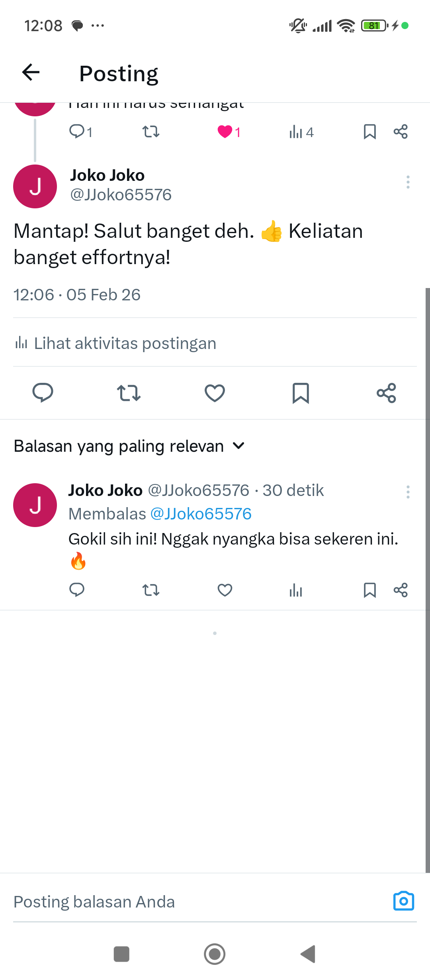Like the main Mantap post
Viewport: 430px width, 980px height.
pyautogui.click(x=215, y=393)
